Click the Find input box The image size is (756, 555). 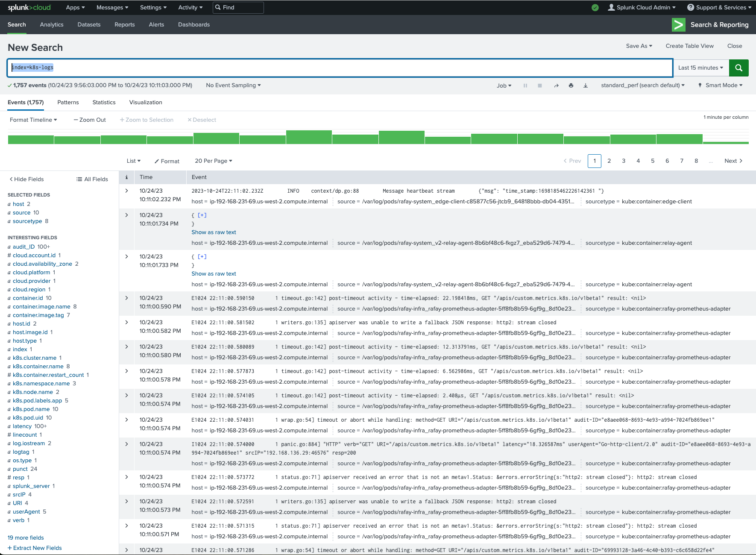(238, 7)
